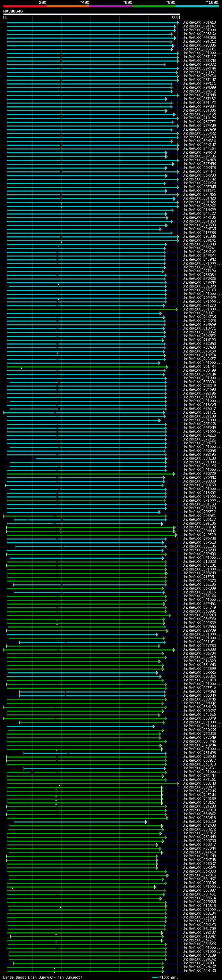222x980 pixels.
Task: Select hit label UniRef100_A9P1I1
Action: coord(199,84)
